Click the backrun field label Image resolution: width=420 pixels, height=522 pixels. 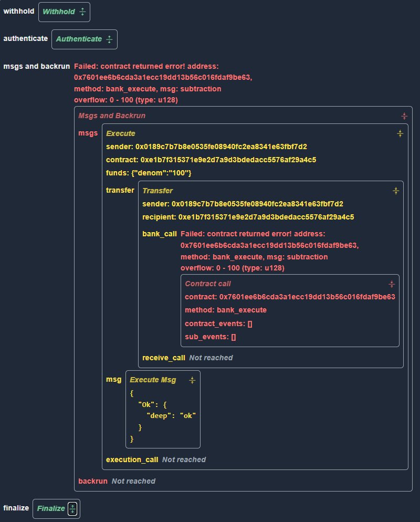click(x=93, y=482)
